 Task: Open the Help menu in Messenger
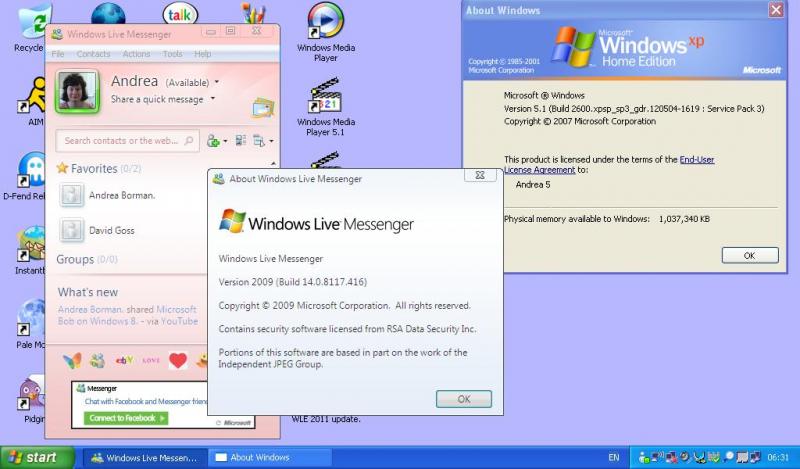[x=202, y=54]
